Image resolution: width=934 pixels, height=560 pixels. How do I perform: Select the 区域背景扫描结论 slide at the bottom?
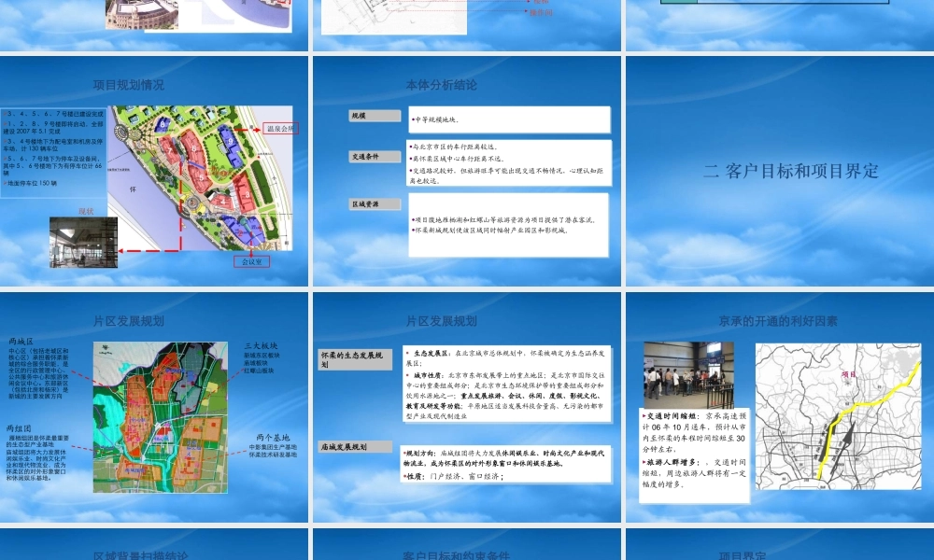(x=154, y=544)
